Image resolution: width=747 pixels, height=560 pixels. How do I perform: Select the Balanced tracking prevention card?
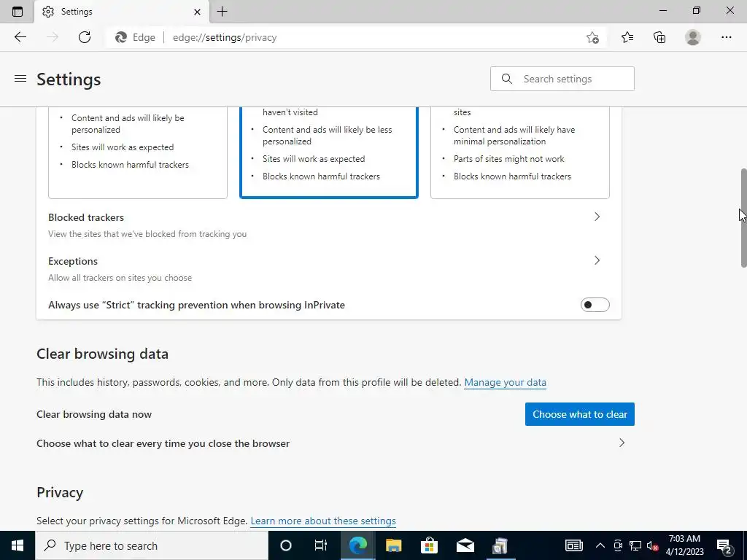[x=329, y=152]
